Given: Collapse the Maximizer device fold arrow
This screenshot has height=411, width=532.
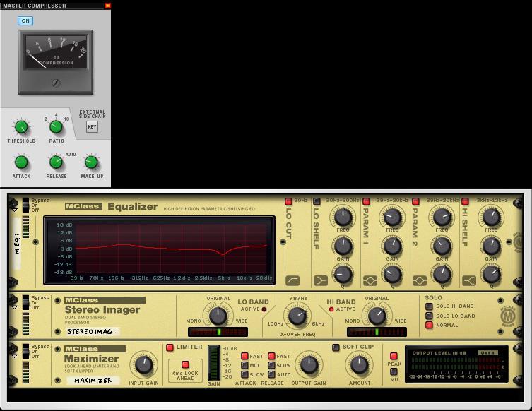Looking at the screenshot, I should pos(15,357).
